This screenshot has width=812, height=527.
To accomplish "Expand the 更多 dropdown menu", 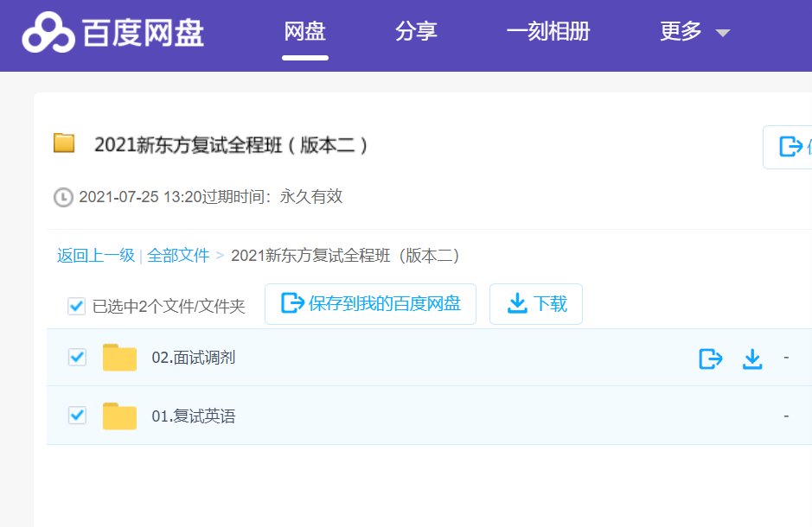I will click(696, 32).
